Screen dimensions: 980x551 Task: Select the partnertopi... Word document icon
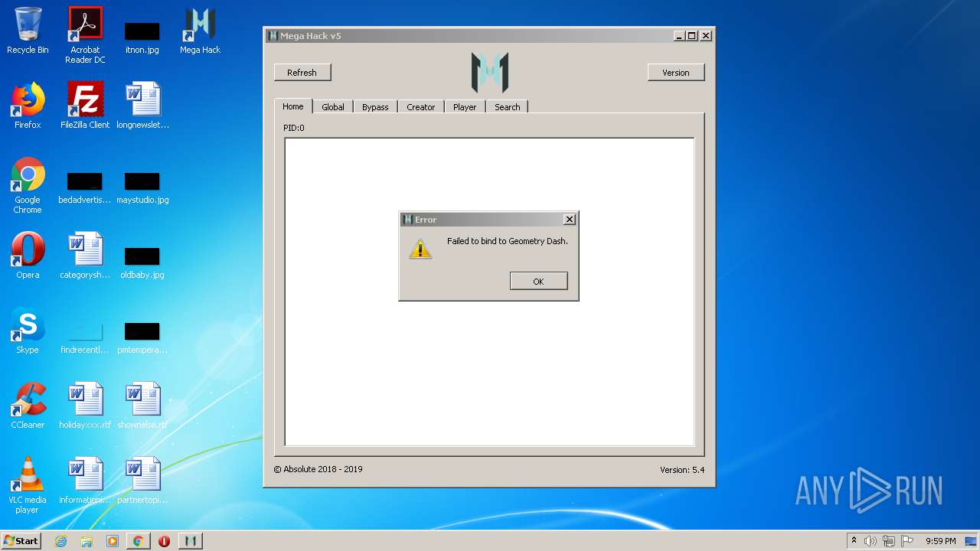tap(142, 481)
